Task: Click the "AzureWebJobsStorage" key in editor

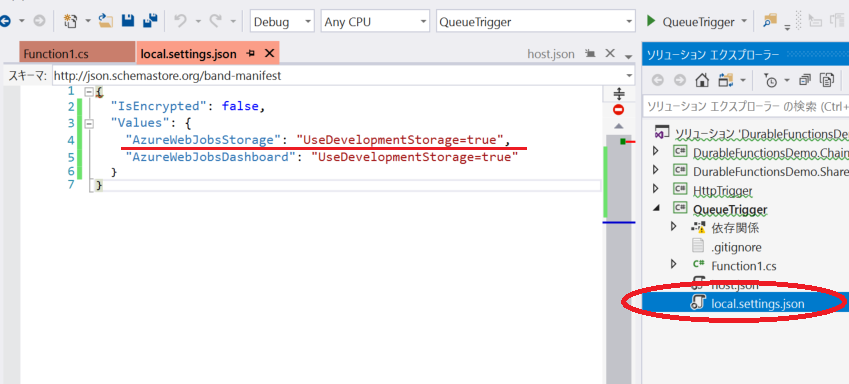Action: pyautogui.click(x=203, y=140)
